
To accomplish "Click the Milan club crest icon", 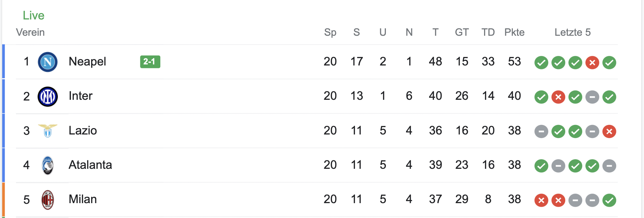I will (48, 200).
